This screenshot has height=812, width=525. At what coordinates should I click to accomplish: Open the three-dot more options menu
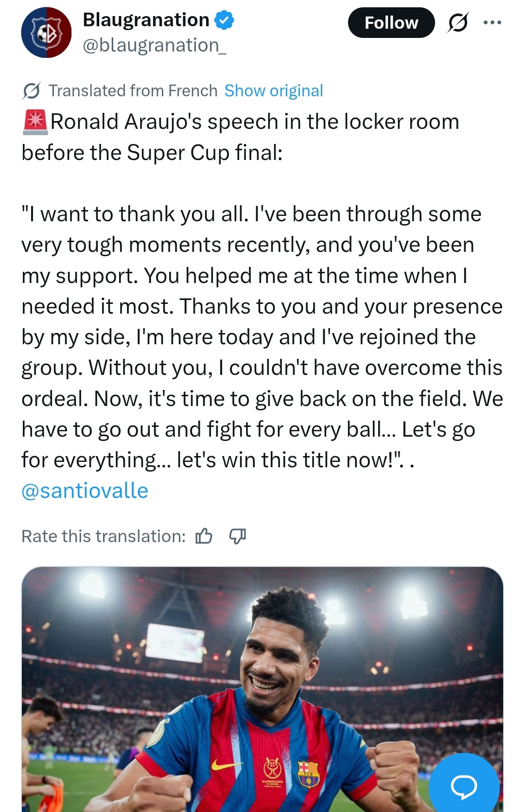pos(492,22)
